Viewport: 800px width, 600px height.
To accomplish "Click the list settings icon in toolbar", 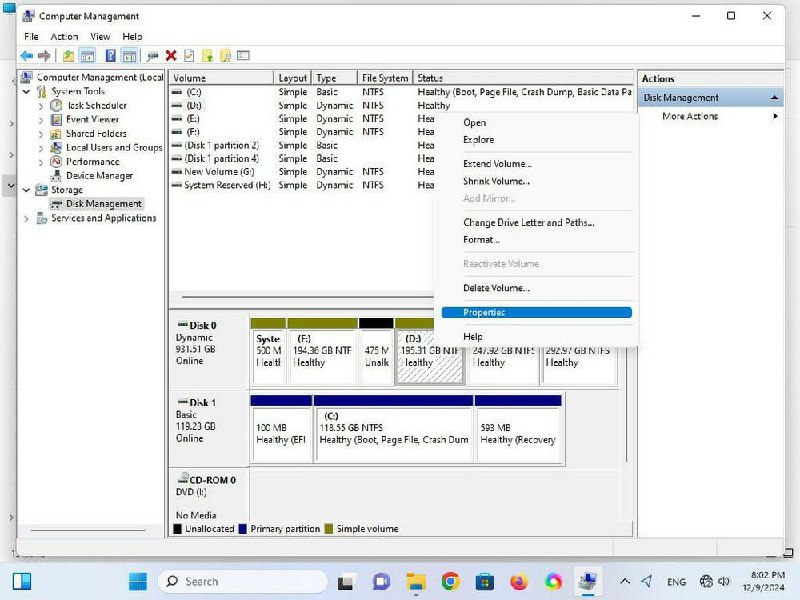I will [x=243, y=56].
